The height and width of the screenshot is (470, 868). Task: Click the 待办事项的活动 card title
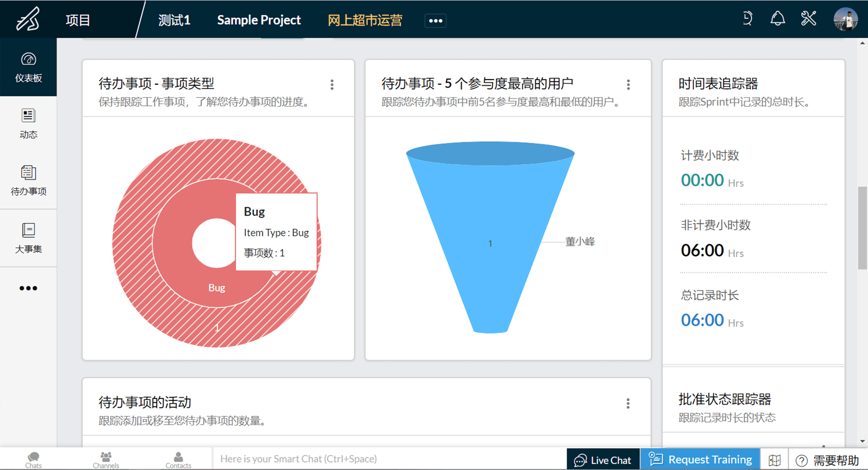coord(145,402)
